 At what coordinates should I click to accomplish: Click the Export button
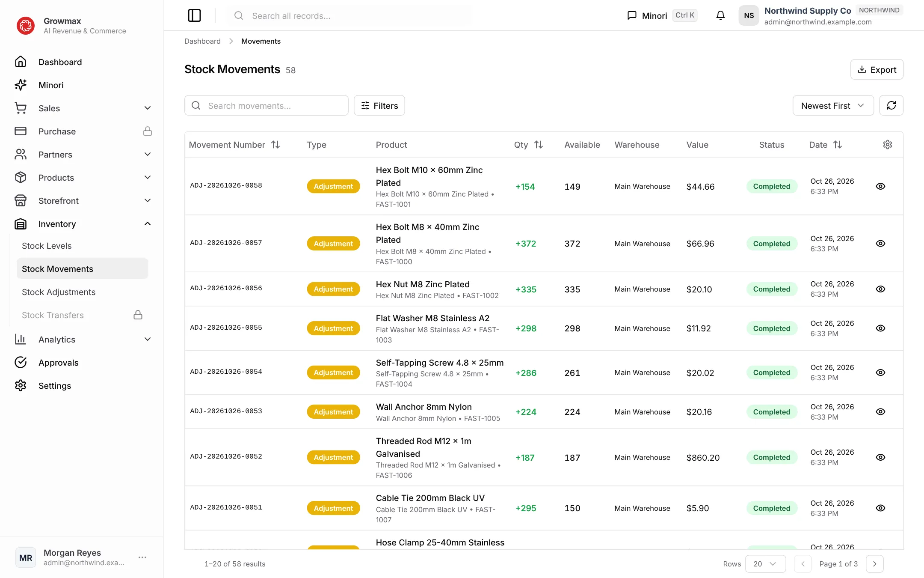[x=877, y=69]
